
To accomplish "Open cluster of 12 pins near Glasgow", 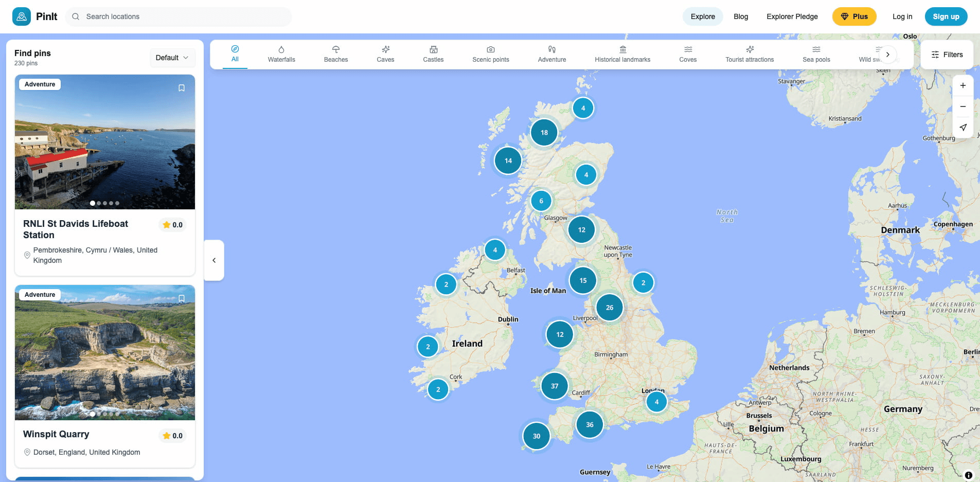I will 582,230.
